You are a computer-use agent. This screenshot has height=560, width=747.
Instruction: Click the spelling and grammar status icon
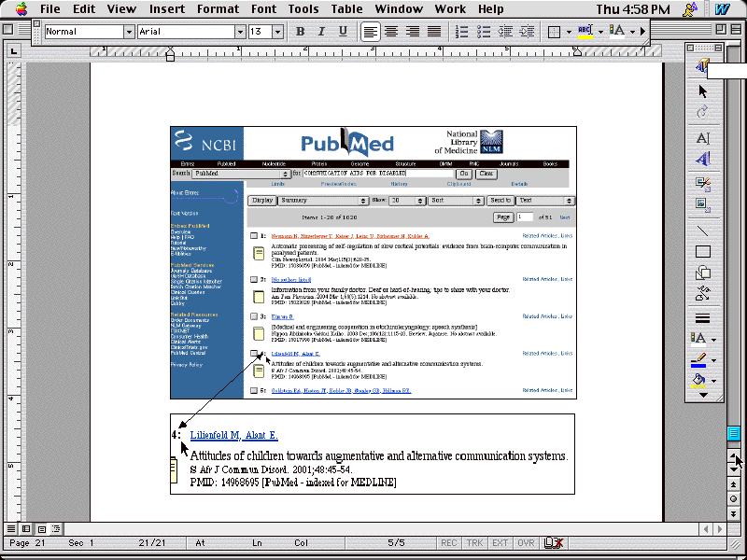point(554,542)
